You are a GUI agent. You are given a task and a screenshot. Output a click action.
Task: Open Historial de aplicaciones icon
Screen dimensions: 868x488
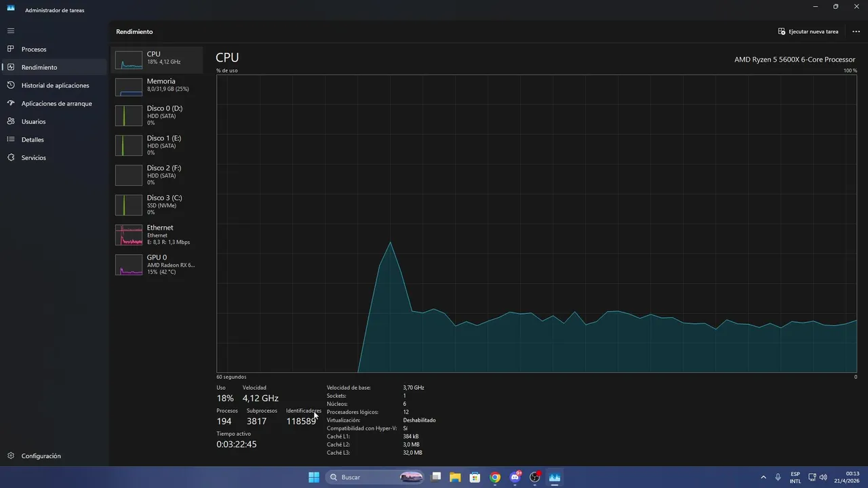pos(11,85)
